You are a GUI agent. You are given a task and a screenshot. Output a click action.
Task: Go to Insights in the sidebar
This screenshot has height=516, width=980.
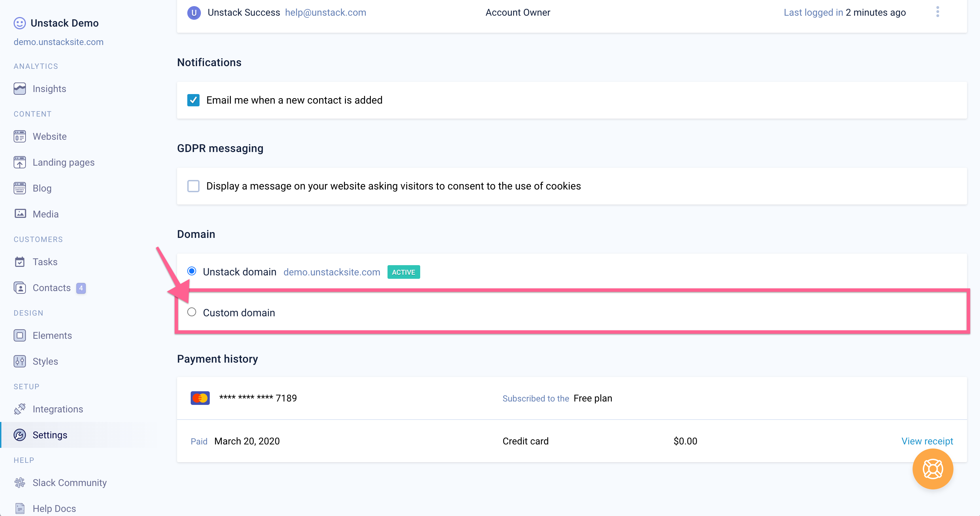(49, 89)
